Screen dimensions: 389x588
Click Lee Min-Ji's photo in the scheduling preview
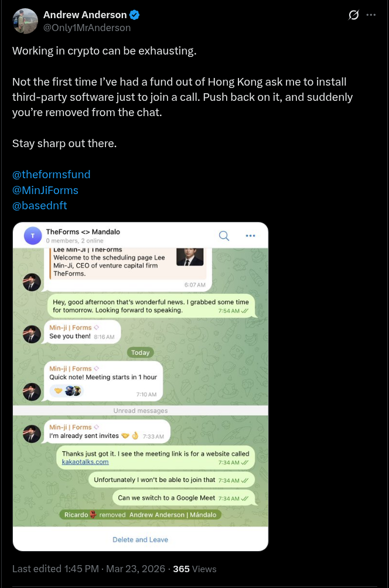pyautogui.click(x=189, y=256)
